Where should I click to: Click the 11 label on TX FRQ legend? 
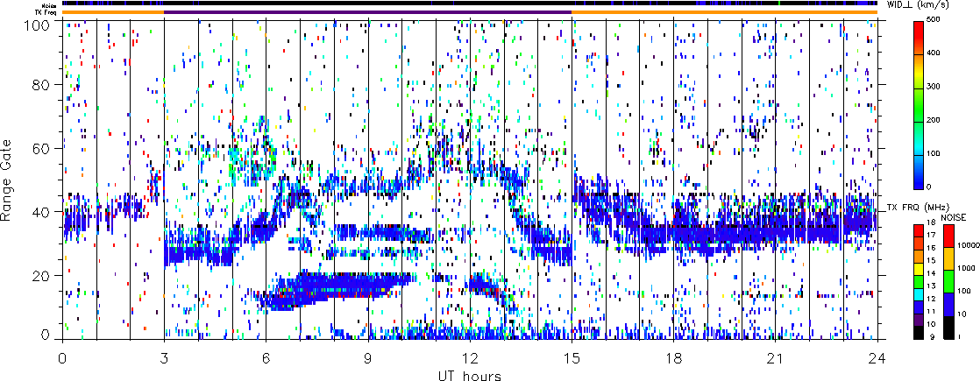(x=931, y=312)
